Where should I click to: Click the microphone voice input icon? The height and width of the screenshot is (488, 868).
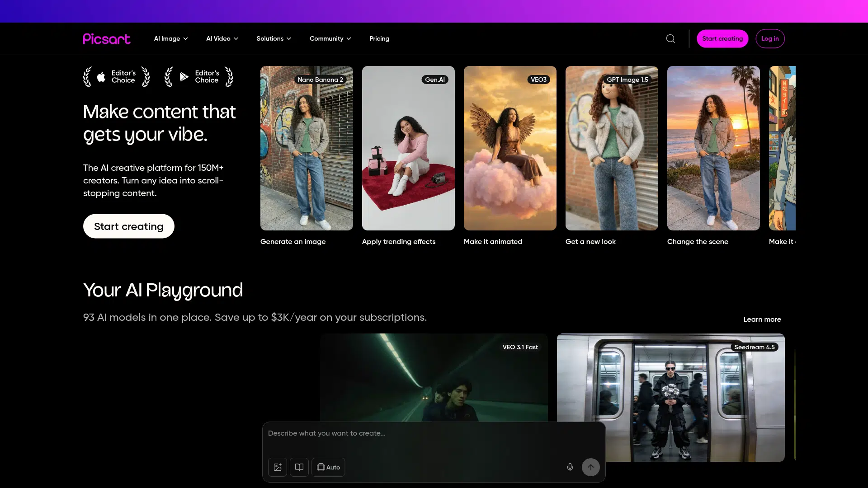pos(570,467)
